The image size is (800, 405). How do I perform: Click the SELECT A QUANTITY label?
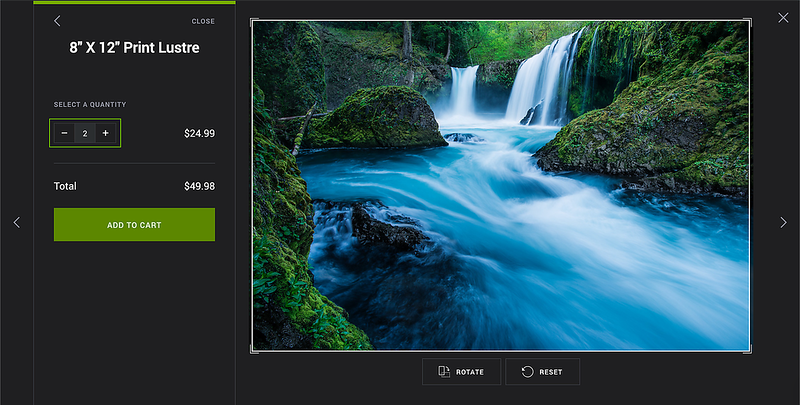(x=90, y=105)
